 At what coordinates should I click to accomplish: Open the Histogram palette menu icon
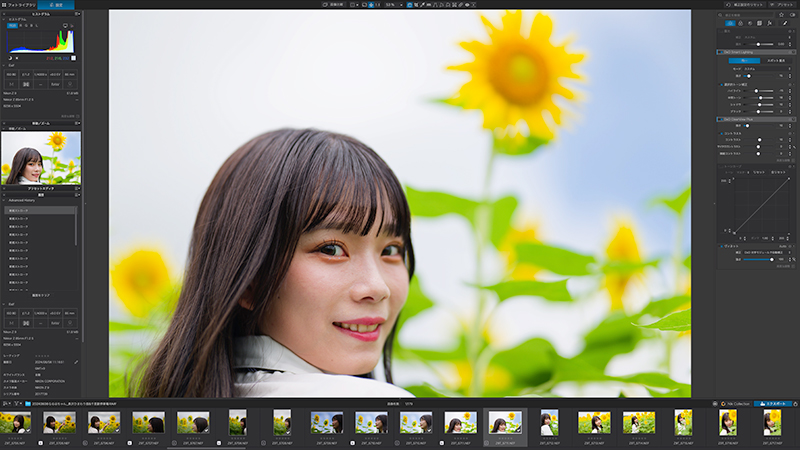77,14
